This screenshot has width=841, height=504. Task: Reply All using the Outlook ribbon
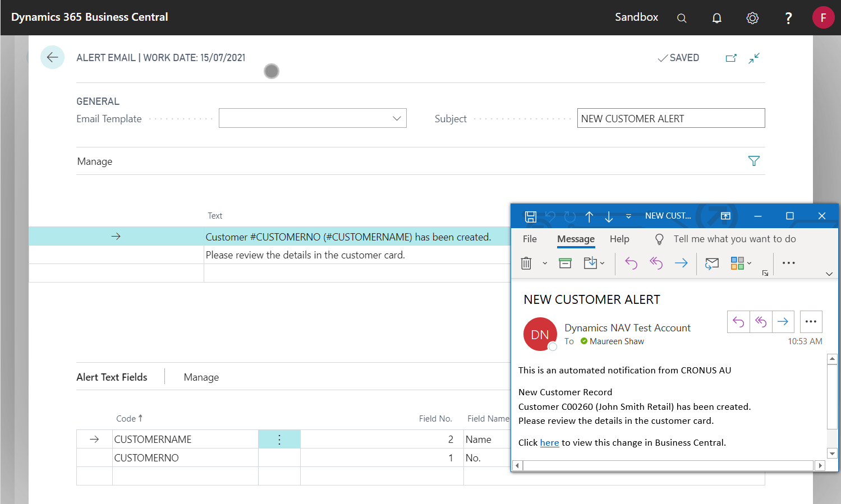[x=656, y=263]
